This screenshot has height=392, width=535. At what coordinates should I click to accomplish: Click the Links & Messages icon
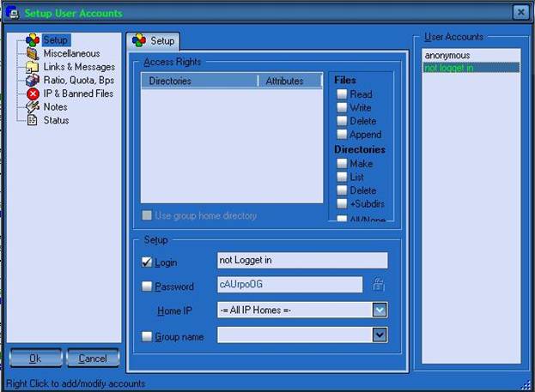33,67
